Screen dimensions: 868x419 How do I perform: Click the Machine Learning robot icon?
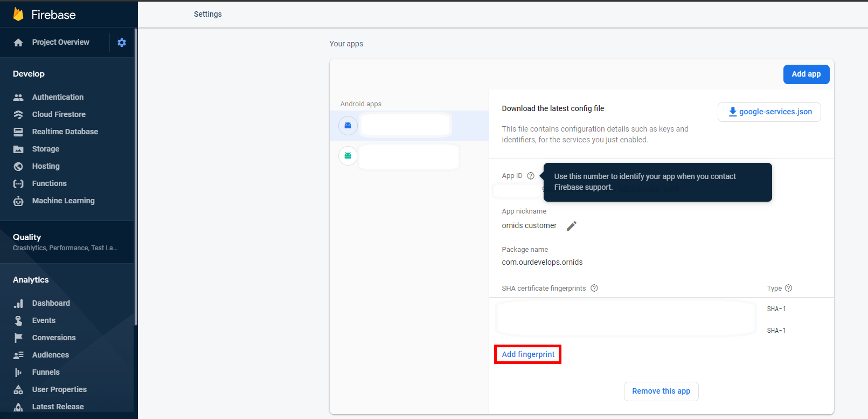(x=18, y=201)
